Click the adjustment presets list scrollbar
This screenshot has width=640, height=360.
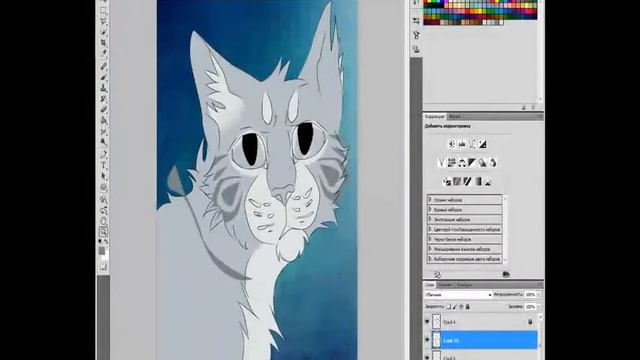[x=505, y=229]
